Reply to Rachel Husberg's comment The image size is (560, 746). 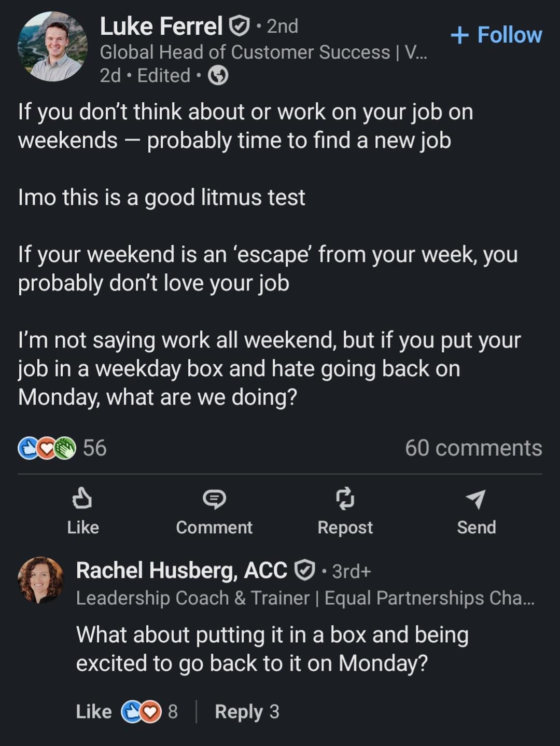pyautogui.click(x=239, y=712)
